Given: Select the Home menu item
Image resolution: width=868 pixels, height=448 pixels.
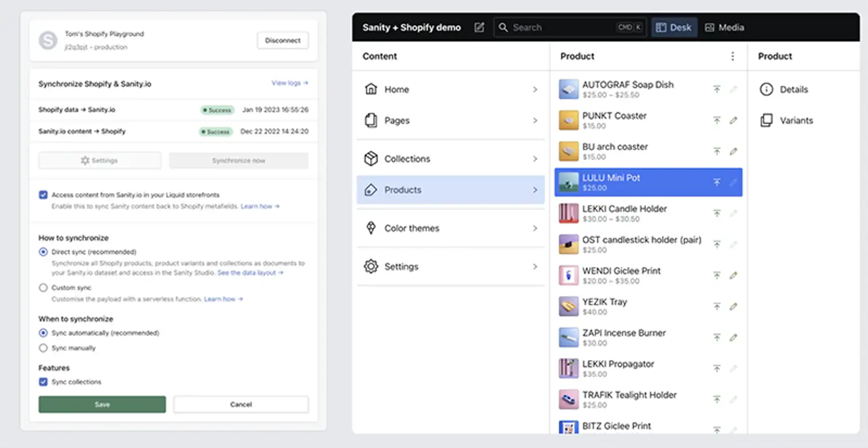Looking at the screenshot, I should click(450, 89).
